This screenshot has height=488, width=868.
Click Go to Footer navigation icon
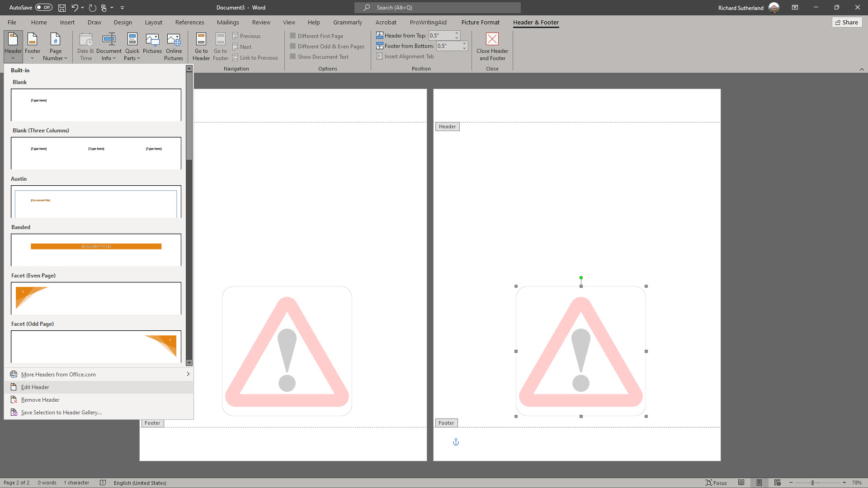[x=220, y=47]
